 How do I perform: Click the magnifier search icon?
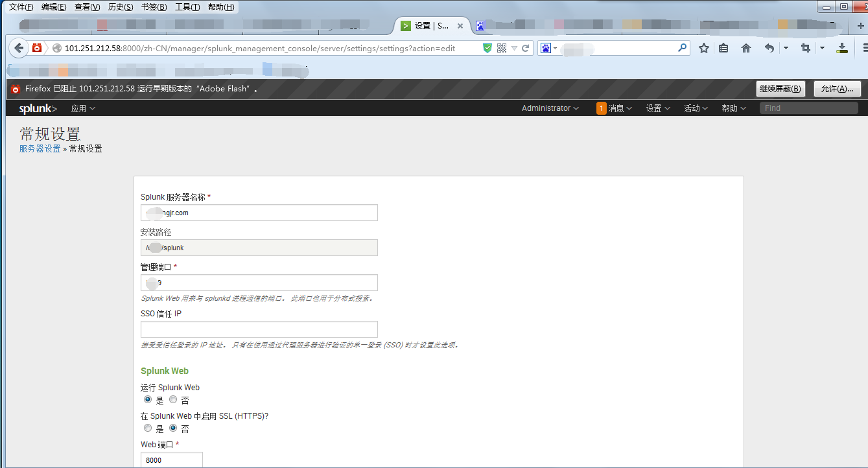pos(682,48)
